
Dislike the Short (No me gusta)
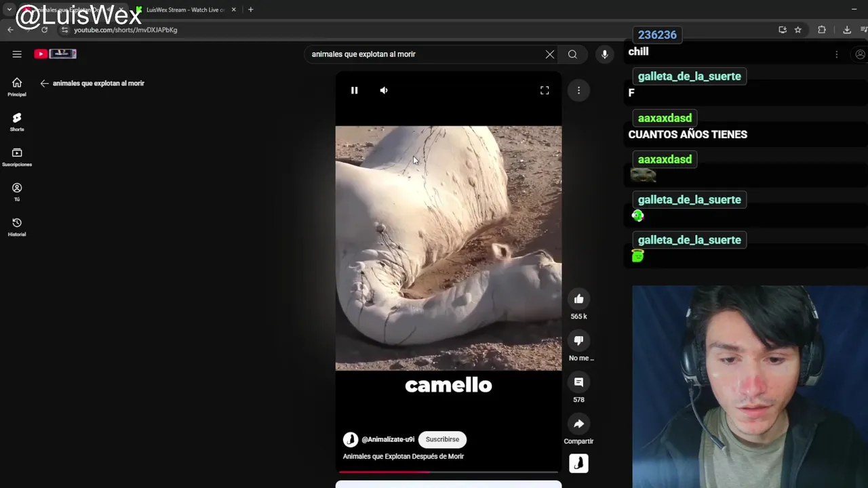(578, 340)
